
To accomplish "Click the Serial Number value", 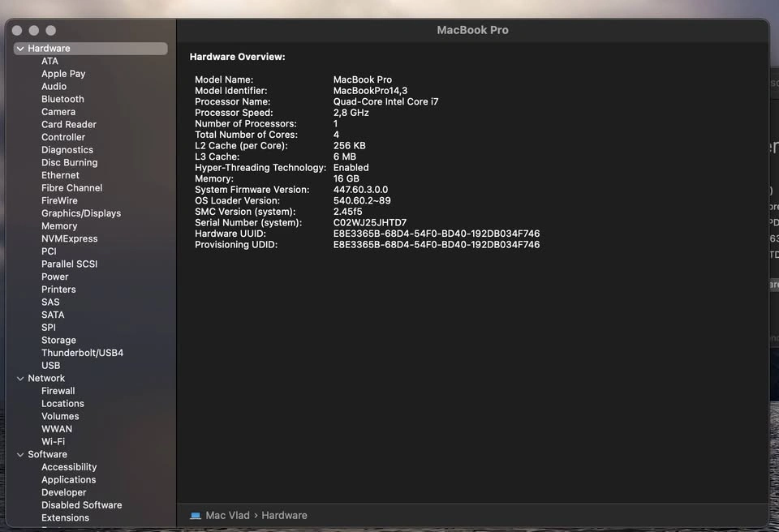I will coord(369,223).
